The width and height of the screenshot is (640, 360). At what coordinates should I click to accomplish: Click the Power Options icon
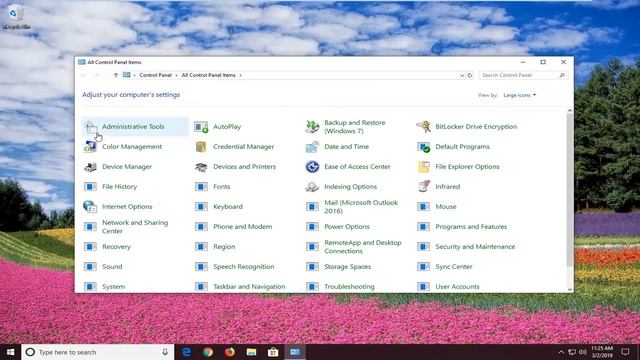click(x=312, y=227)
